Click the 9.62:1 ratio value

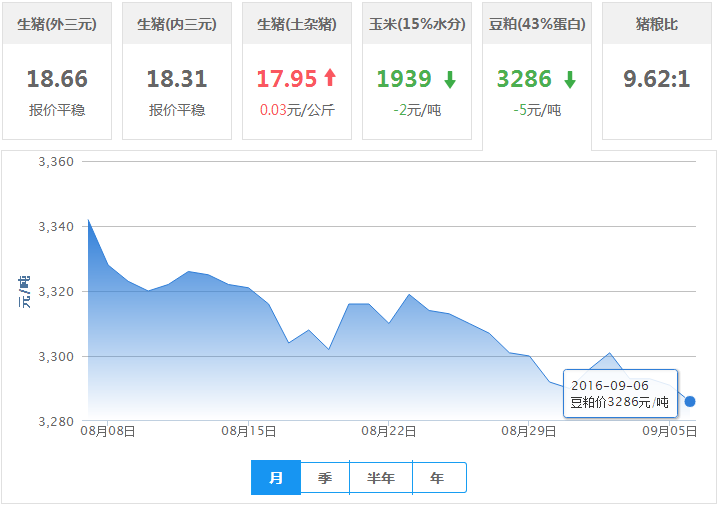[x=657, y=79]
